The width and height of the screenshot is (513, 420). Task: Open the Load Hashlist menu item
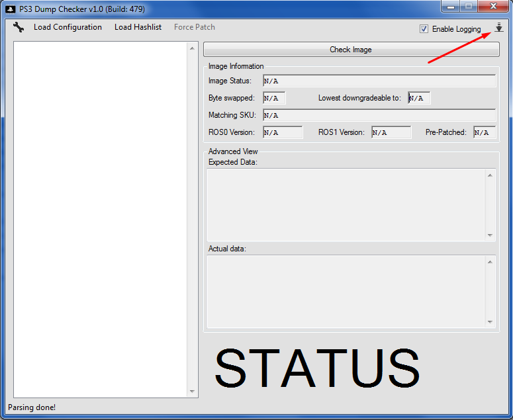138,27
